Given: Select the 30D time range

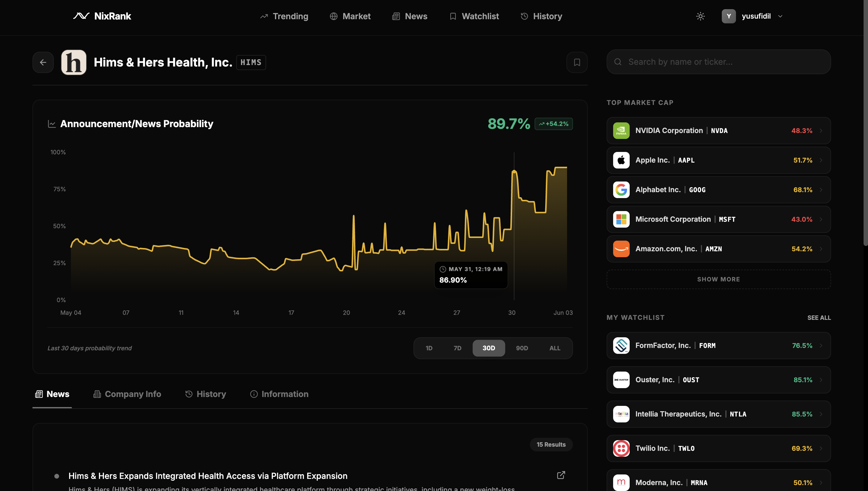Looking at the screenshot, I should (x=488, y=348).
